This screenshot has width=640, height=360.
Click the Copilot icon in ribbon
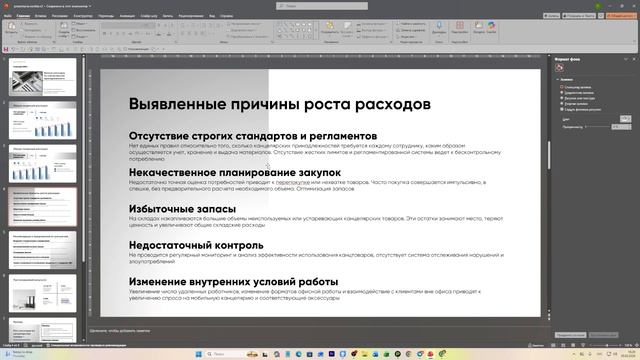(491, 27)
